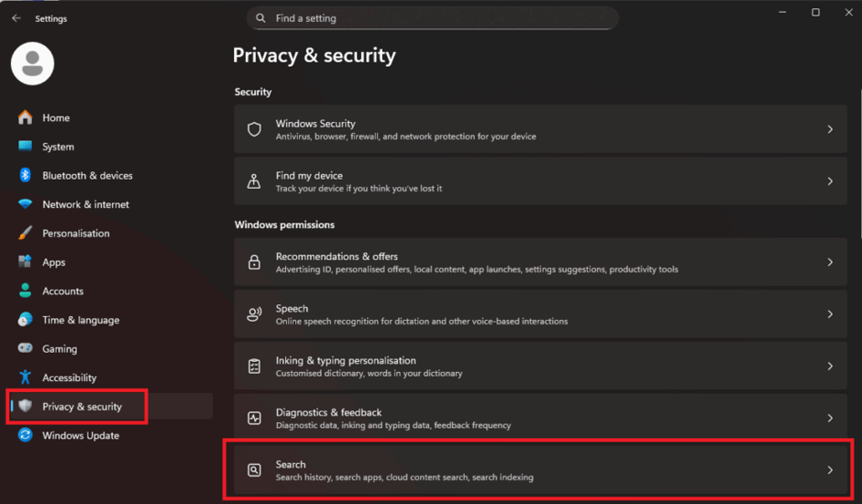This screenshot has height=504, width=862.
Task: Select System in the sidebar
Action: click(x=110, y=147)
